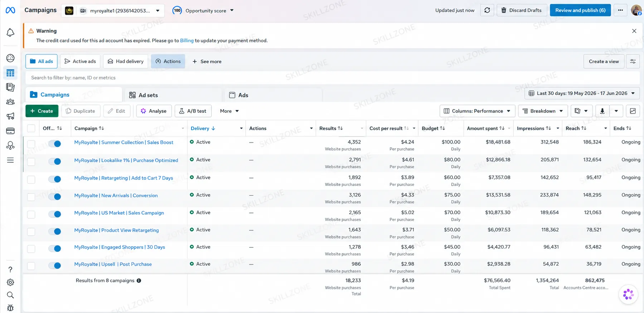Open the Meta logo home

point(10,10)
